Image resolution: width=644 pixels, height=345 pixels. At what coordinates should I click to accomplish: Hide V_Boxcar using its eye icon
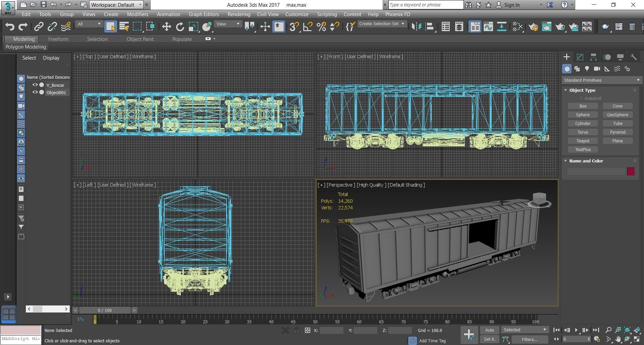(x=35, y=85)
